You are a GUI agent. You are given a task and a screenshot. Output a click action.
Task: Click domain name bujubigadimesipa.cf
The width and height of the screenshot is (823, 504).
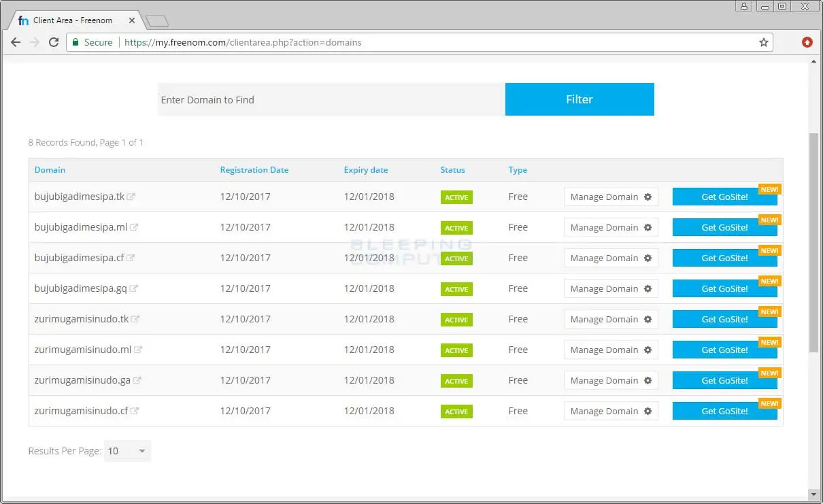coord(79,258)
